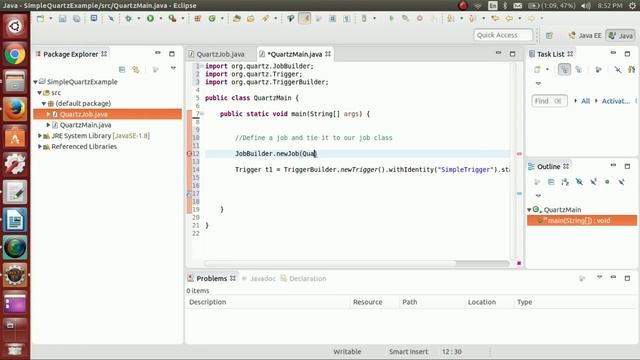Go to Last Edit Location icon
The height and width of the screenshot is (360, 640).
pos(495,18)
